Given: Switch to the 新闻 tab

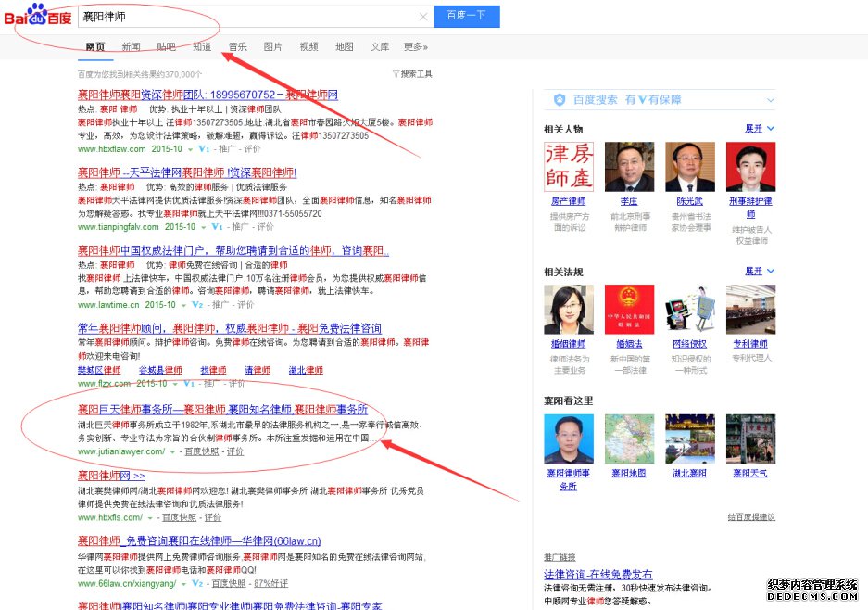Looking at the screenshot, I should pos(131,47).
